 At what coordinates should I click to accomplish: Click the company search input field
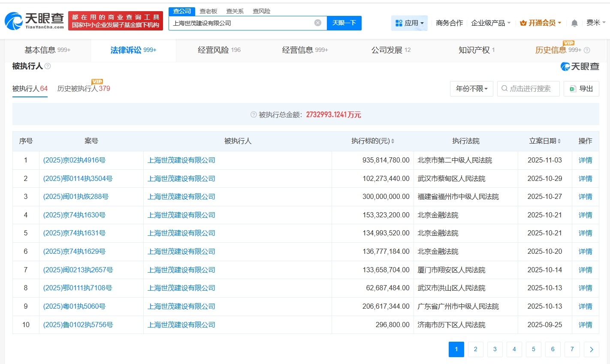240,23
